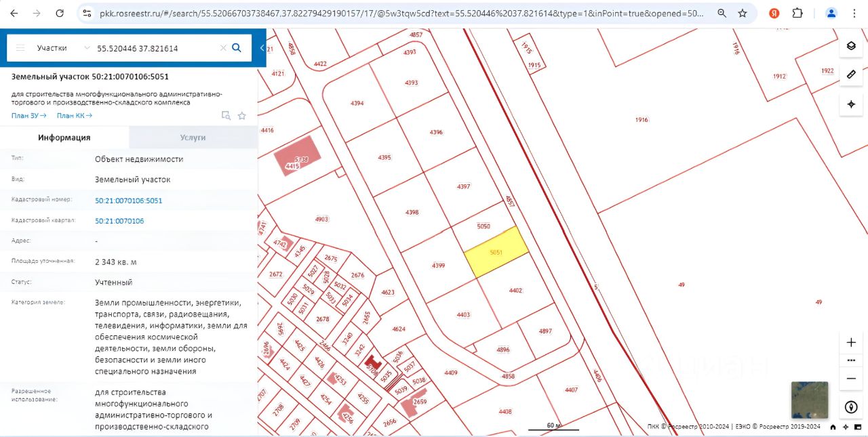Open the browser extensions puzzle icon
This screenshot has height=437, width=868.
pyautogui.click(x=797, y=14)
